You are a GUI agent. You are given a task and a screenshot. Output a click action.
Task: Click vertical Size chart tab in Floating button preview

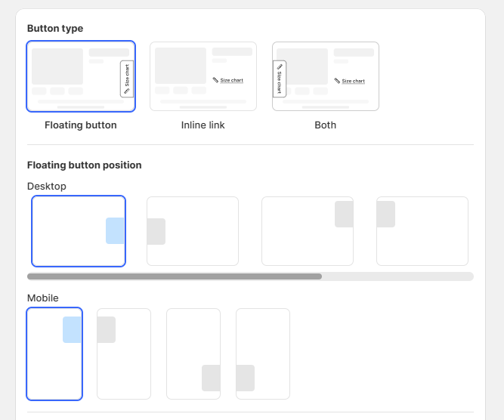[x=127, y=79]
